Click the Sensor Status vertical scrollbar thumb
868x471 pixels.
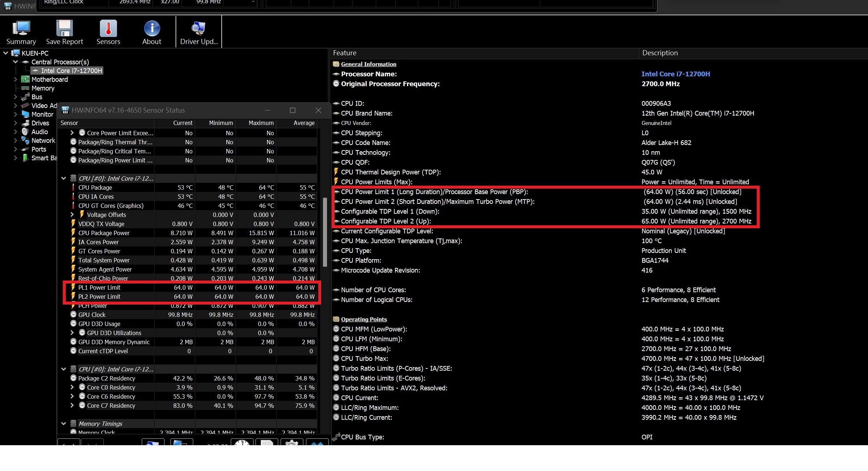tap(325, 232)
